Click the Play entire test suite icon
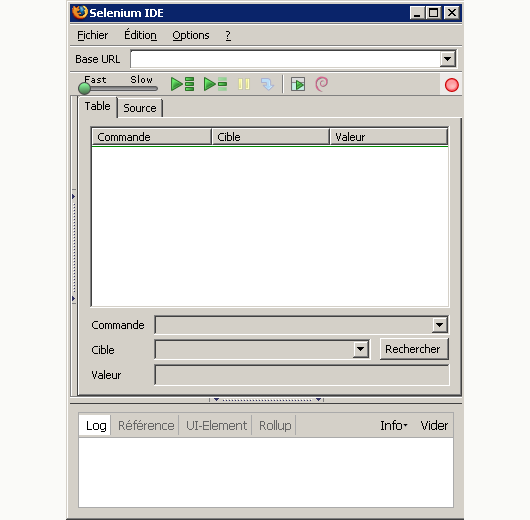Viewport: 530px width, 520px height. pos(183,84)
